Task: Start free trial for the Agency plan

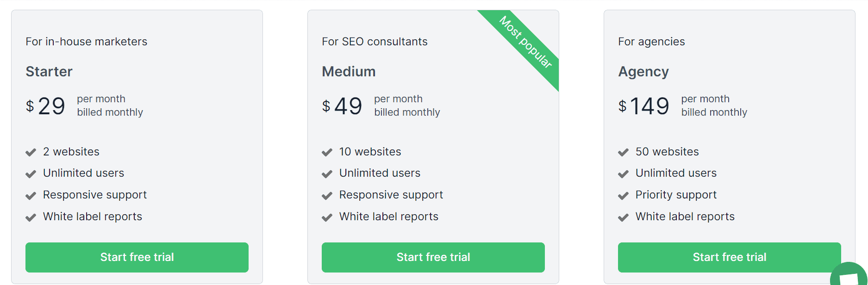Action: tap(729, 257)
